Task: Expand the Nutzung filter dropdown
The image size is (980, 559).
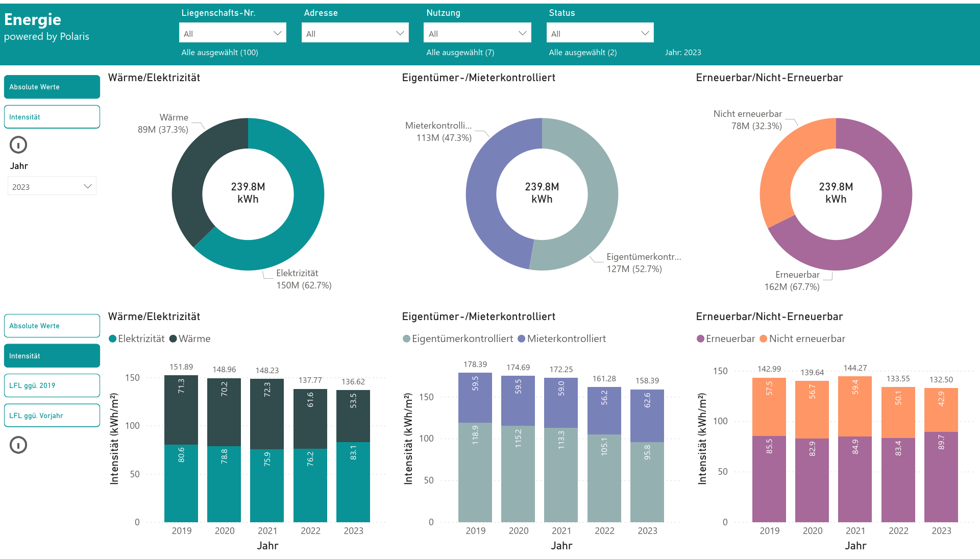Action: coord(478,33)
